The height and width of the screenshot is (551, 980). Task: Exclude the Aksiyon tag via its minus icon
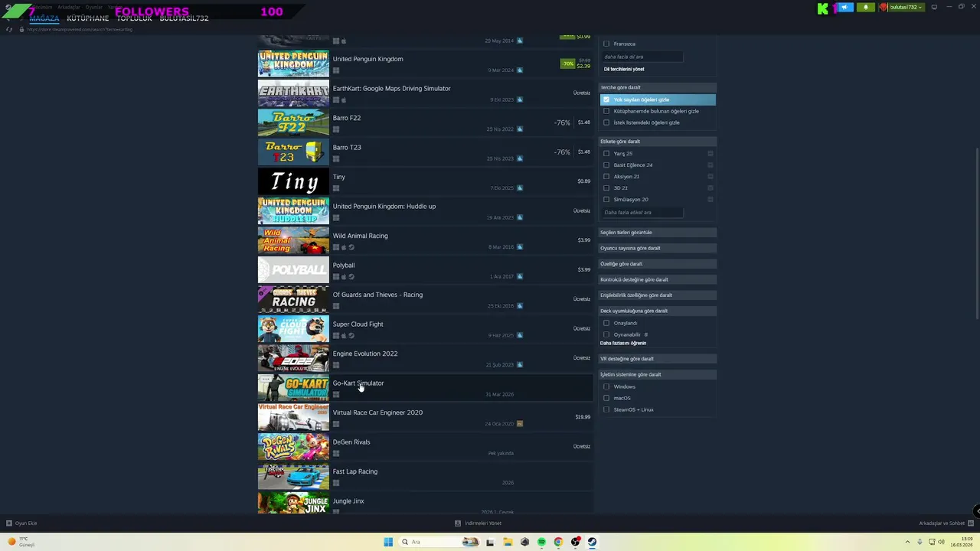pyautogui.click(x=710, y=177)
